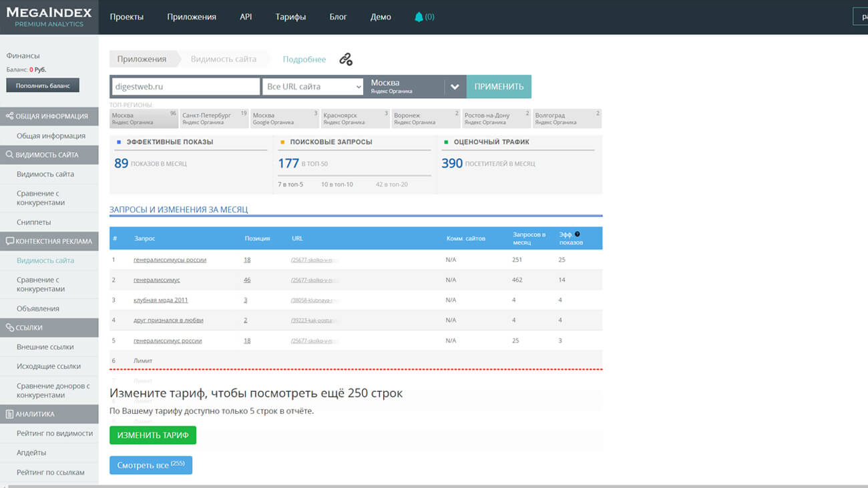Image resolution: width=868 pixels, height=488 pixels.
Task: Click the MegaIndex logo
Action: click(49, 17)
